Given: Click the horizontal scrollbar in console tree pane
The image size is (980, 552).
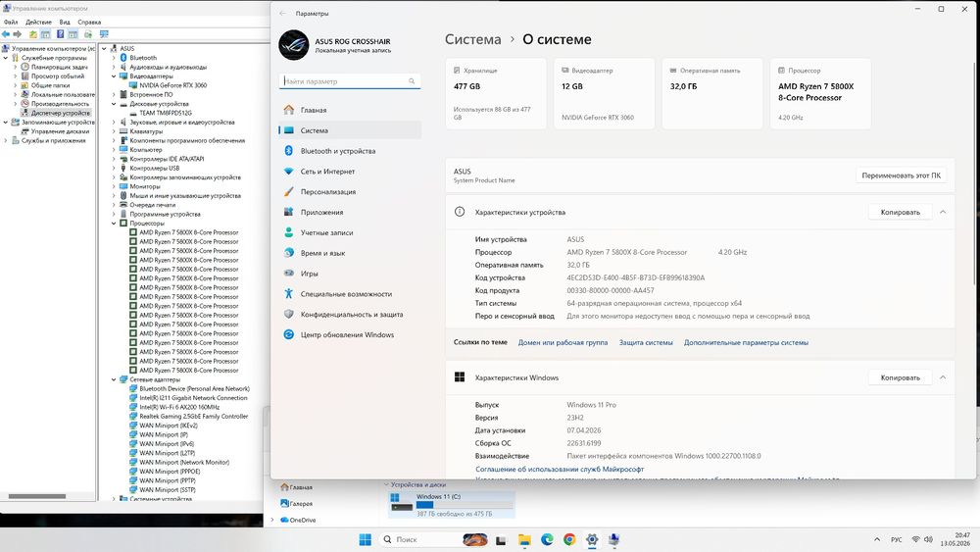Looking at the screenshot, I should click(37, 496).
